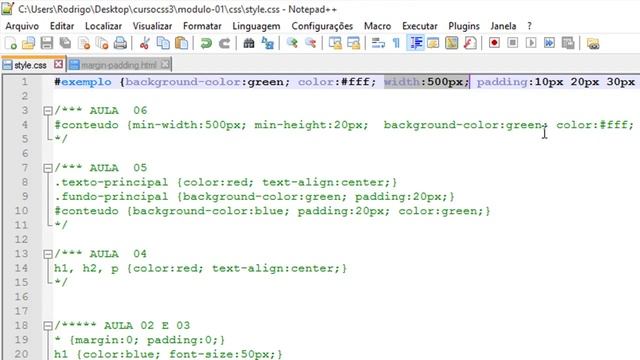Toggle synchronized horizontal scrolling icon
This screenshot has width=640, height=360.
pyautogui.click(x=353, y=43)
